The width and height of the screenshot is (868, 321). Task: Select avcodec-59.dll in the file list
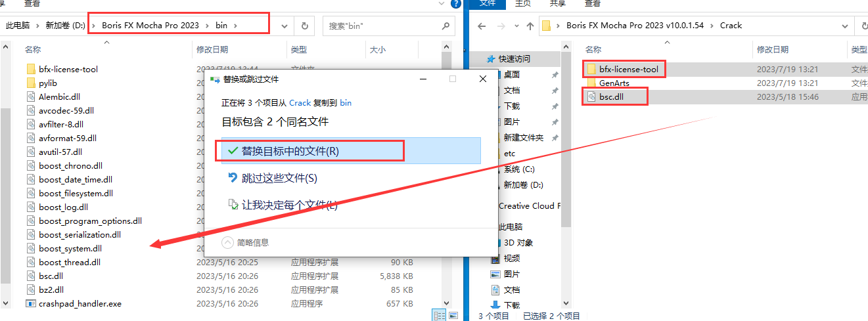point(66,110)
